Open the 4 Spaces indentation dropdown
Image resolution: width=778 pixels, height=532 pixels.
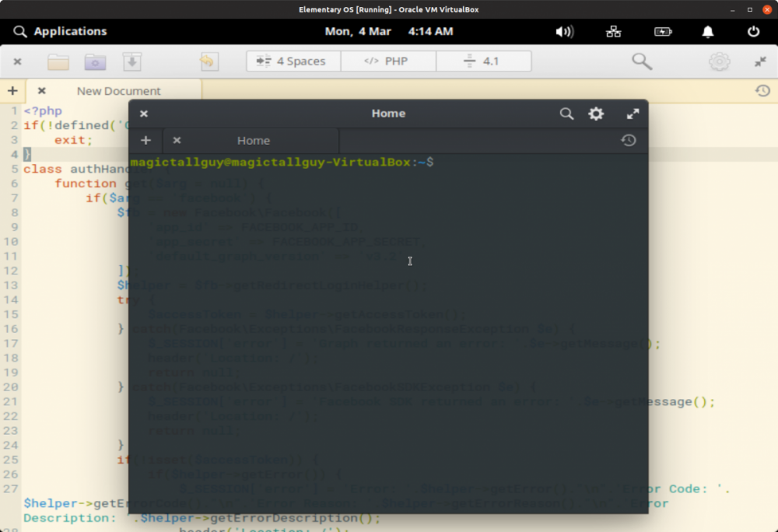[x=293, y=61]
